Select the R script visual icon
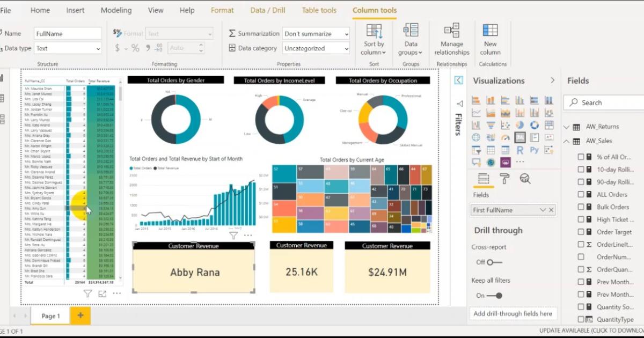 point(519,150)
